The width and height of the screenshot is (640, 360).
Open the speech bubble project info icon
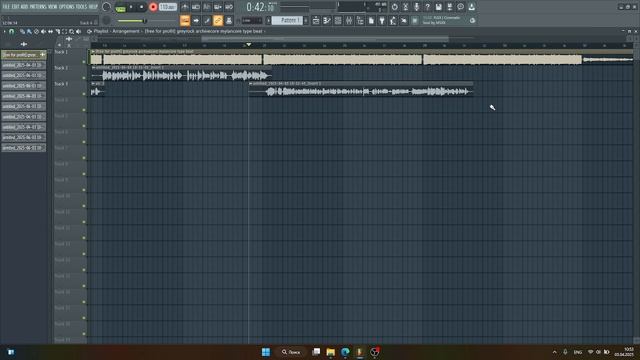[460, 7]
